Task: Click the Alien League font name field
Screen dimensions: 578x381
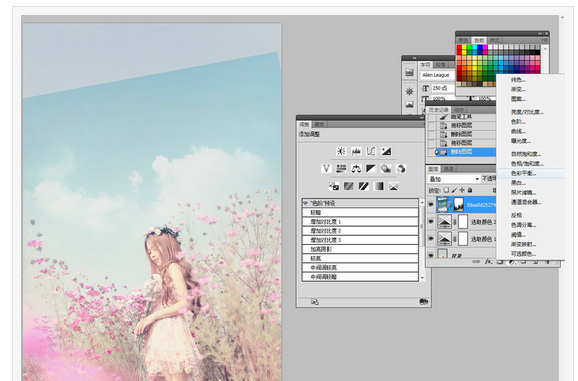Action: (438, 75)
